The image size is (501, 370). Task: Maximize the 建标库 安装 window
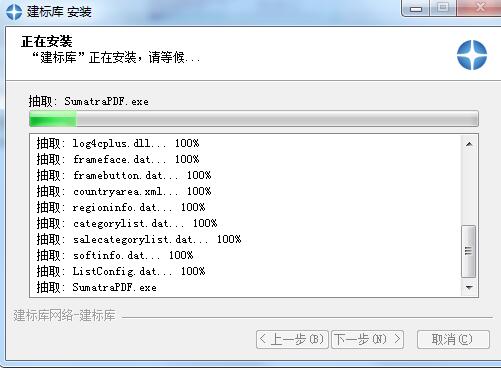tap(443, 8)
